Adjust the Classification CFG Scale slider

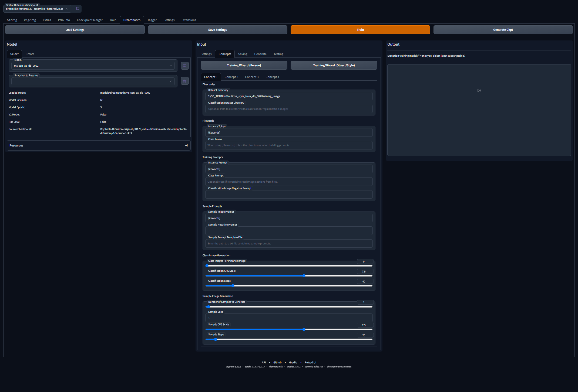tap(289, 276)
